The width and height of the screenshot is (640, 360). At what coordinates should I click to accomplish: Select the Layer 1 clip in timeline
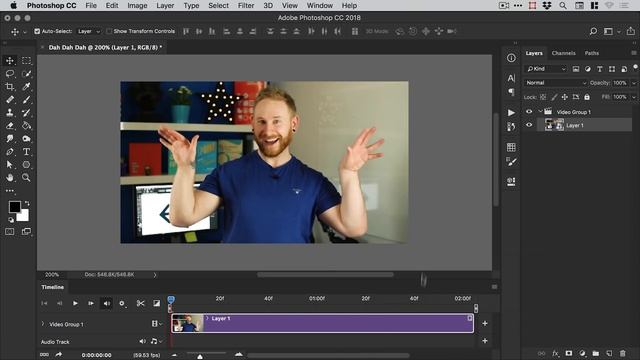[x=322, y=323]
